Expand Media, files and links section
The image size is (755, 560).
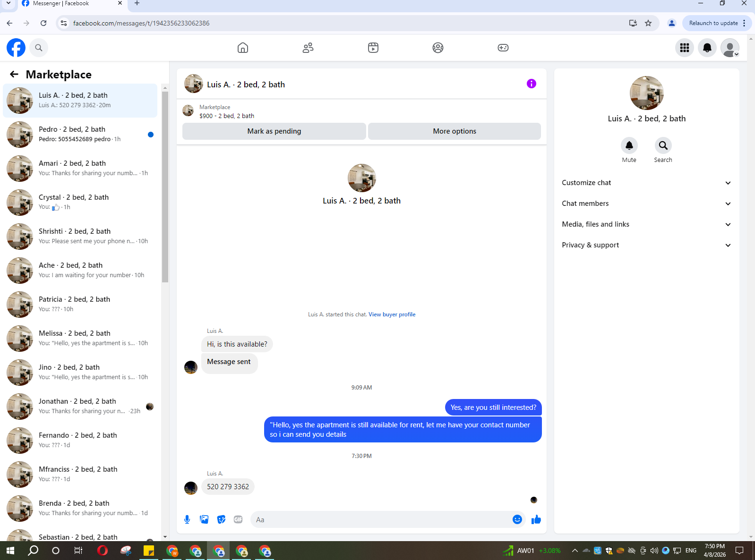[646, 224]
